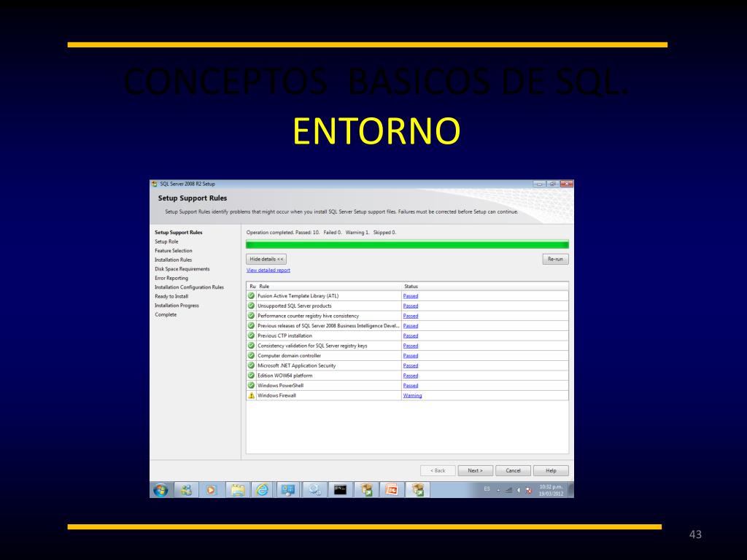Viewport: 747px width, 560px height.
Task: Open the Control Panel taskbar icon
Action: click(x=288, y=489)
